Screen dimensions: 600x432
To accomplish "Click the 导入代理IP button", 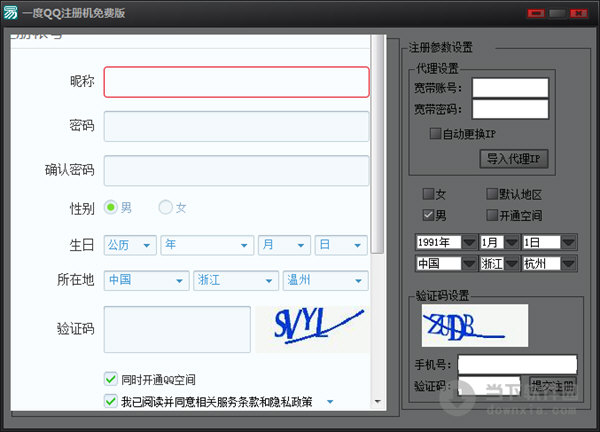I will 514,159.
